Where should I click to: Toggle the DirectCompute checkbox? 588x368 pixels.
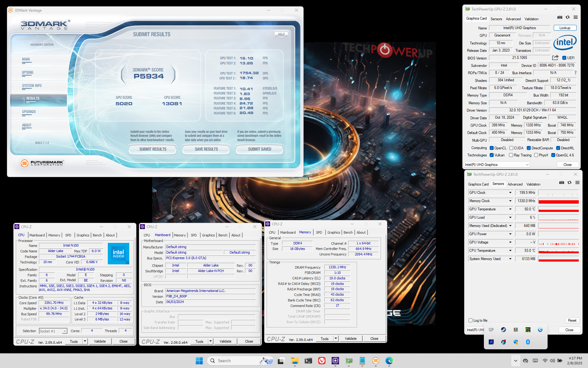(x=529, y=148)
